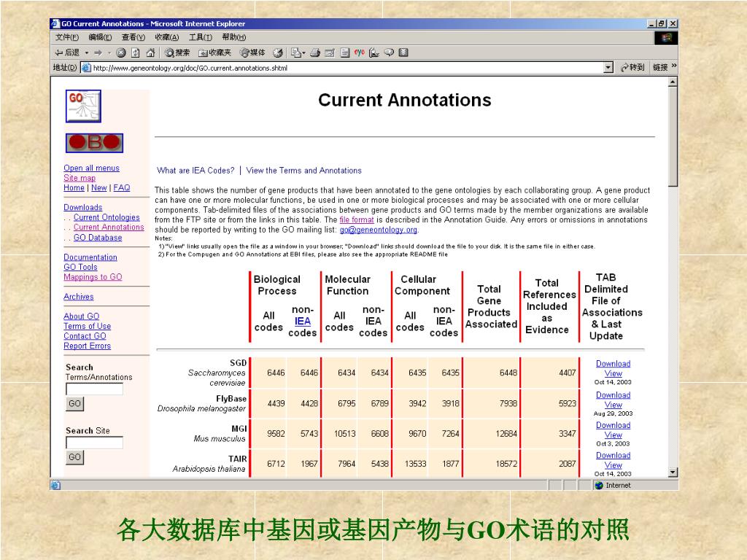Open the Favorites (收藏夹) toolbar button
The image size is (747, 560).
[214, 52]
